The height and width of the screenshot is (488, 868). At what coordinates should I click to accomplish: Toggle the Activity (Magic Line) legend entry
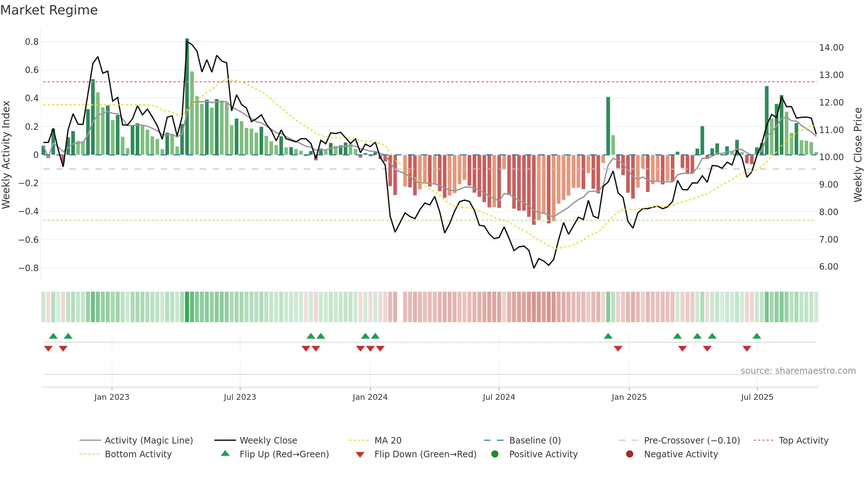pyautogui.click(x=136, y=440)
